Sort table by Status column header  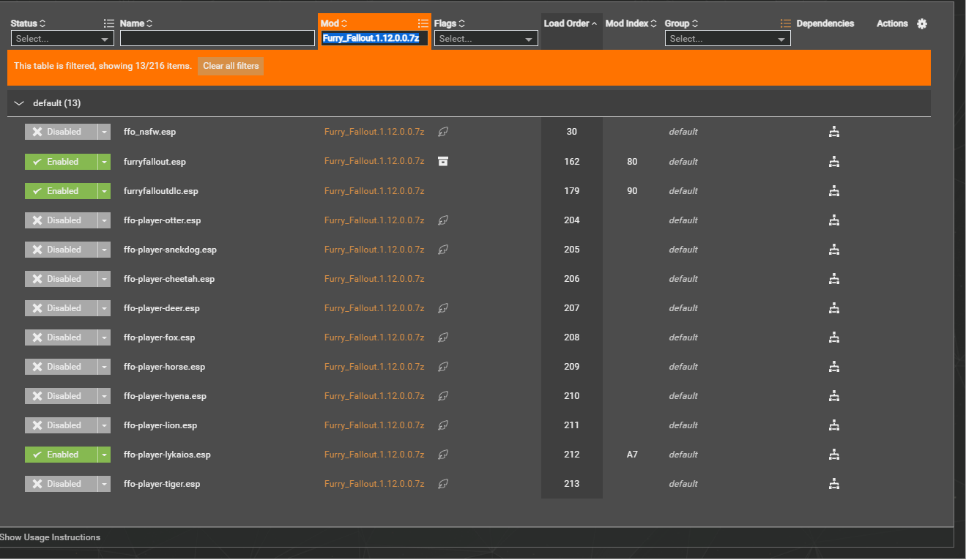[28, 23]
